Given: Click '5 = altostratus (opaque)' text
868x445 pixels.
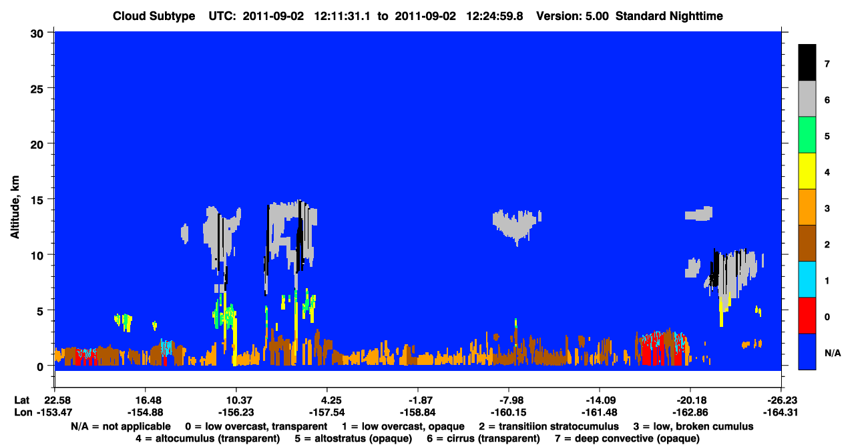Looking at the screenshot, I should 352,438.
